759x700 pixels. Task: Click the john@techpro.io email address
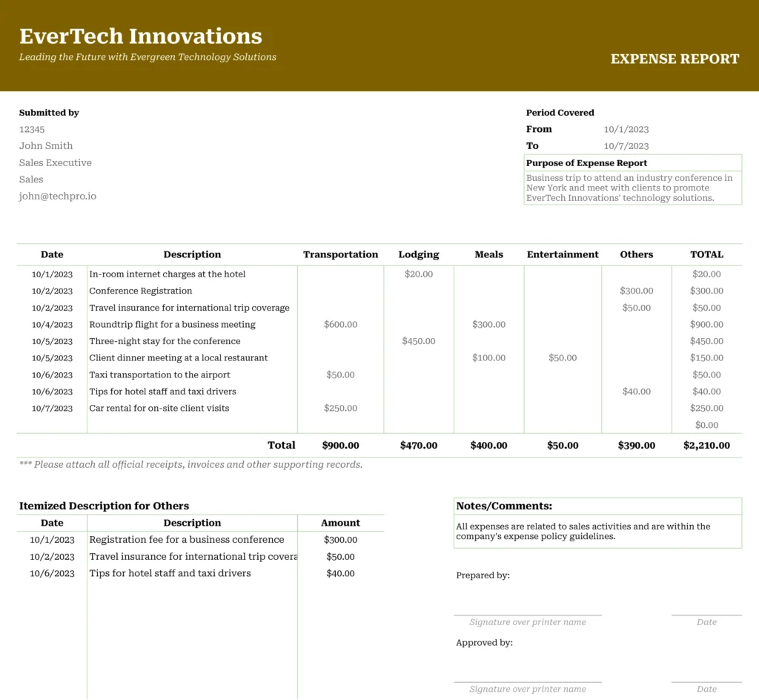click(x=58, y=197)
